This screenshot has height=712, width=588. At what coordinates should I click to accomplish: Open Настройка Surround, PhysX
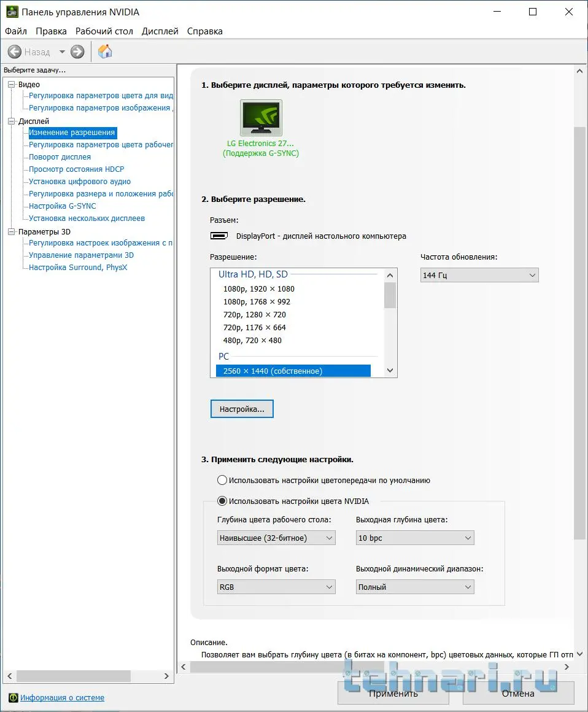(x=78, y=267)
